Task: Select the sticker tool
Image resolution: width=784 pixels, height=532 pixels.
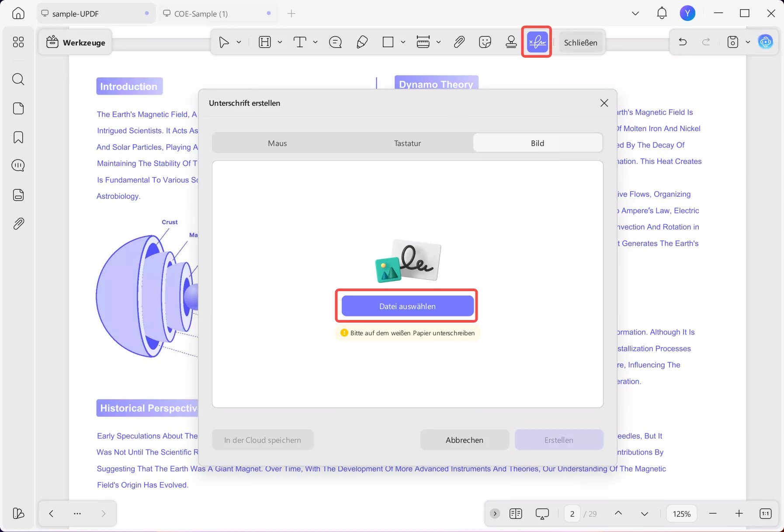Action: coord(485,42)
